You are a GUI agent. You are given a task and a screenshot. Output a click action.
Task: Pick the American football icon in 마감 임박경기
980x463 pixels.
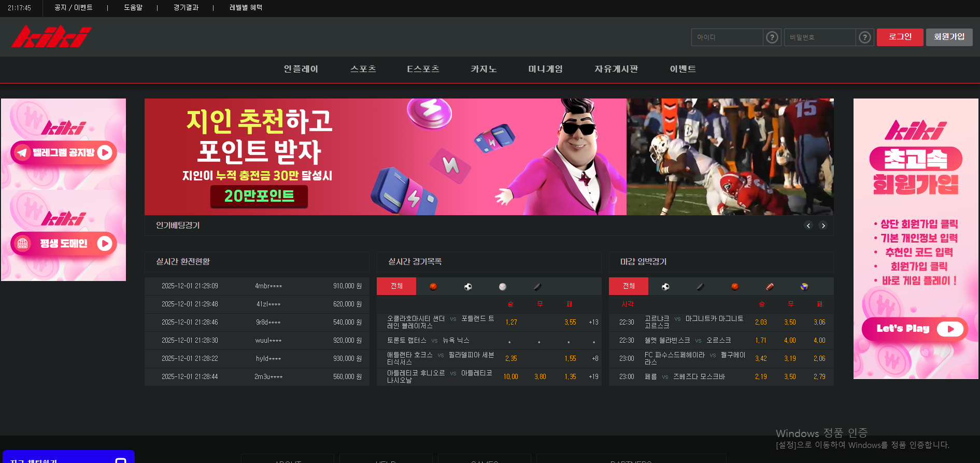point(770,287)
